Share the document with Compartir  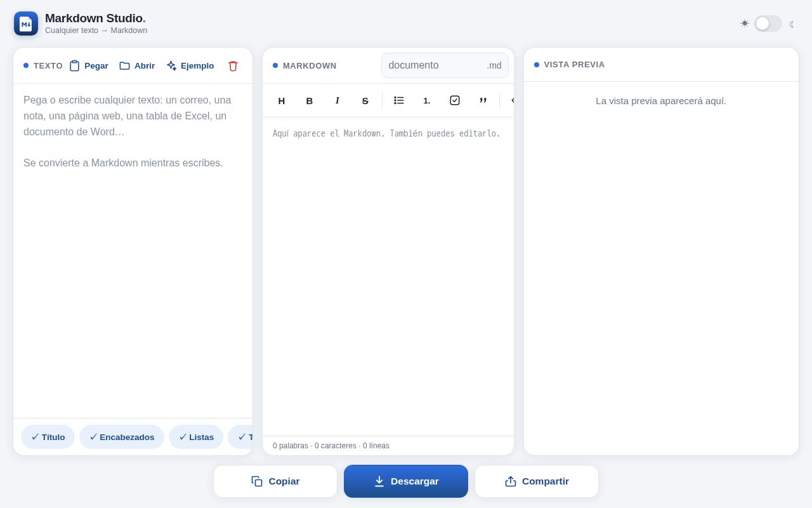[x=537, y=481]
